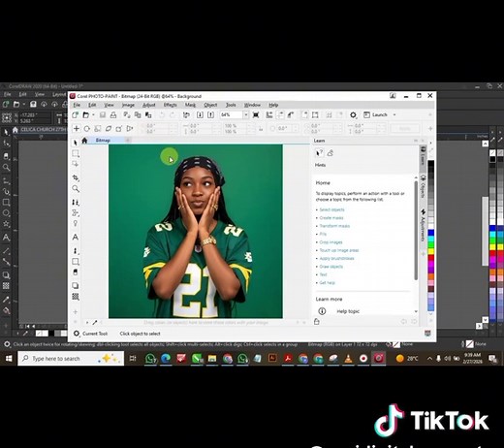Click the Hints pointer icon in Learn panel
The image size is (504, 448).
pos(319,153)
